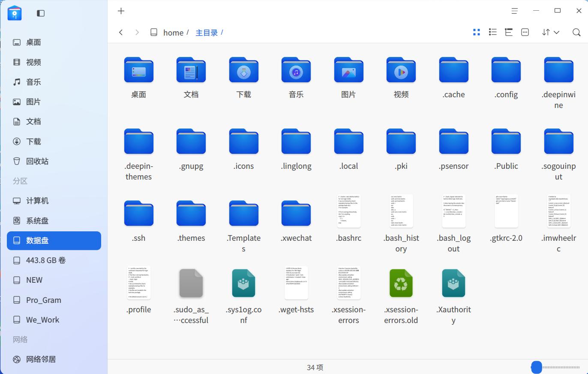Switch to tree view
Screen dimensions: 588x374
[509, 32]
